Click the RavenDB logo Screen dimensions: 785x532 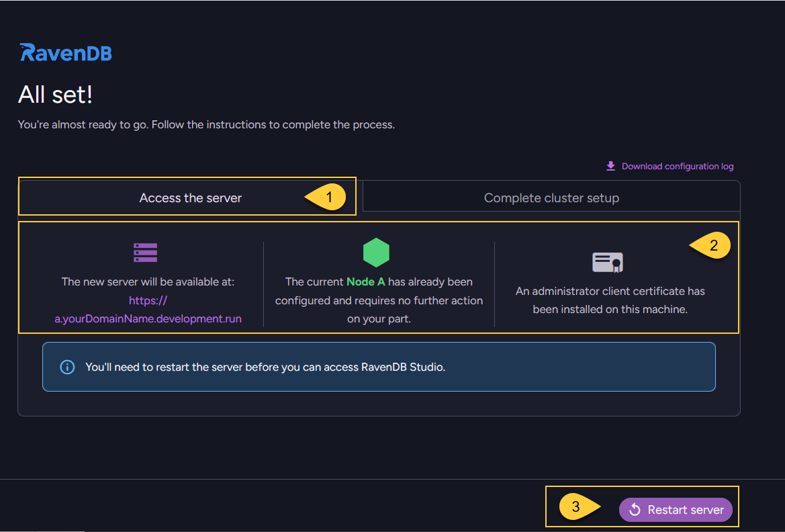(x=66, y=52)
